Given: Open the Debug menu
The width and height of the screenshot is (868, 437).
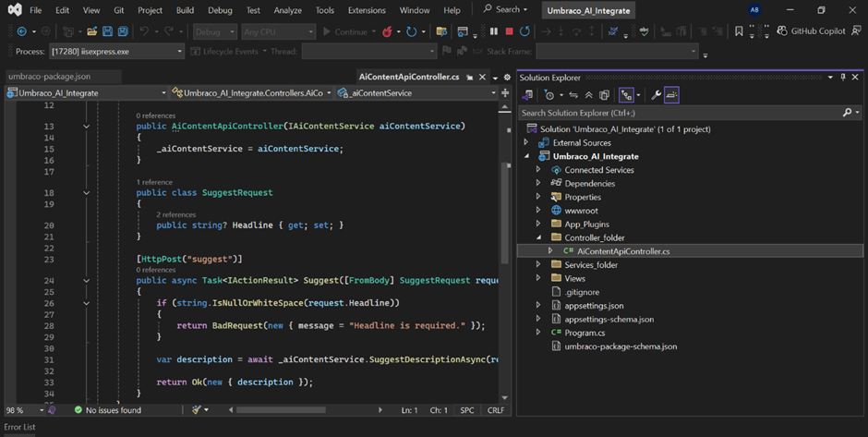Looking at the screenshot, I should (220, 10).
